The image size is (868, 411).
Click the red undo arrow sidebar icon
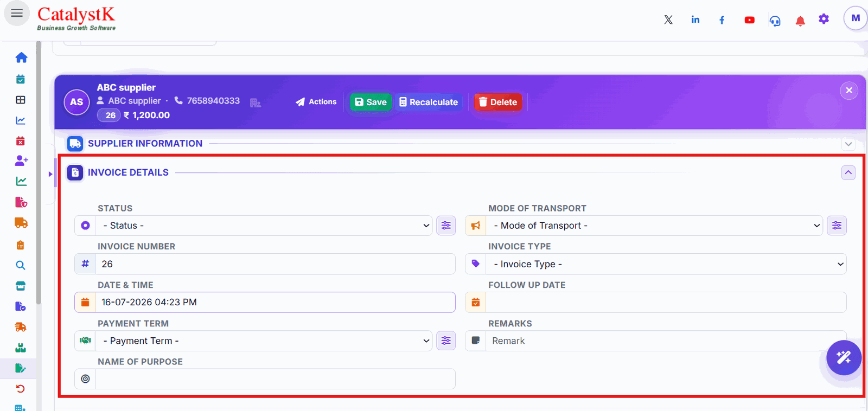click(x=21, y=389)
